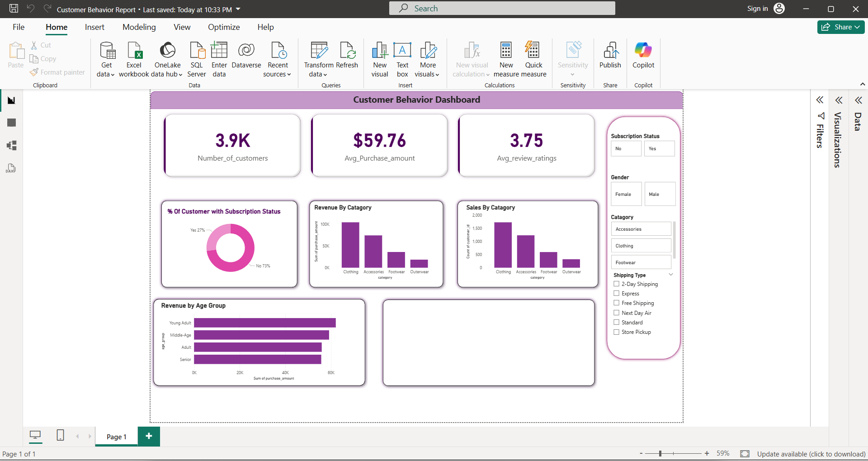Expand the Visualizations pane
The image size is (868, 461).
pyautogui.click(x=839, y=100)
